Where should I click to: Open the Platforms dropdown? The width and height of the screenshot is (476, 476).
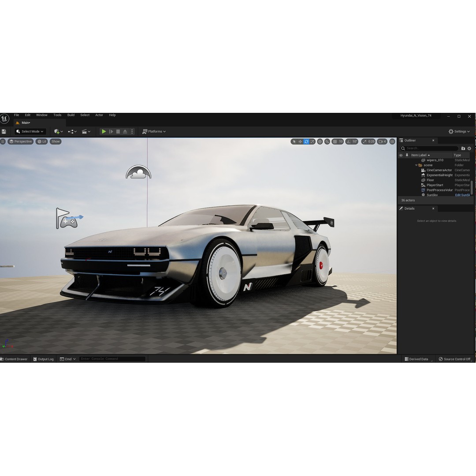[154, 131]
